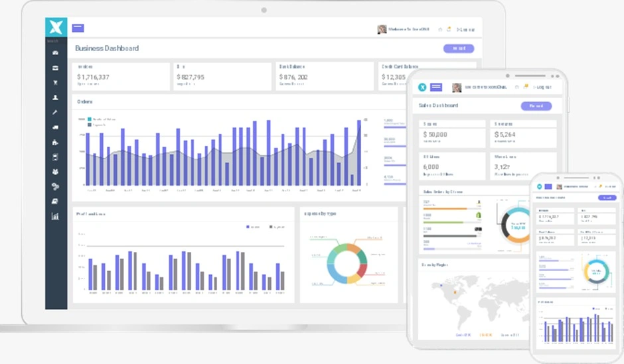Click the red segment of the expenses donut chart
This screenshot has width=624, height=364.
tap(362, 270)
